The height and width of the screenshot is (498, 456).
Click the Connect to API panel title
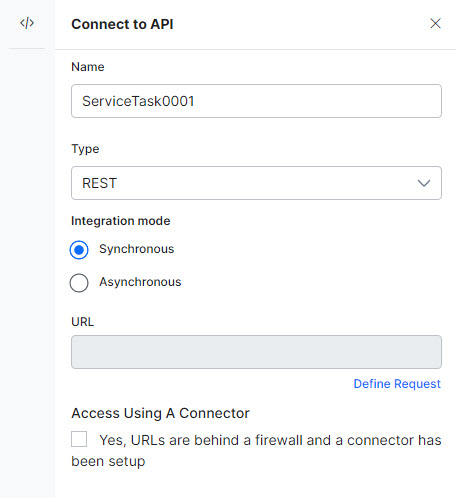click(122, 24)
